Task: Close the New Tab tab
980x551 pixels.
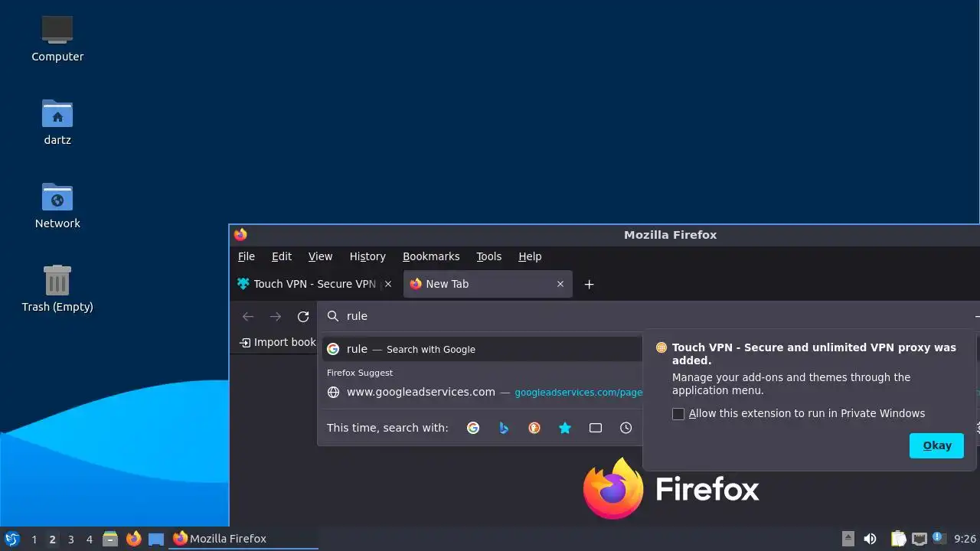Action: point(560,284)
